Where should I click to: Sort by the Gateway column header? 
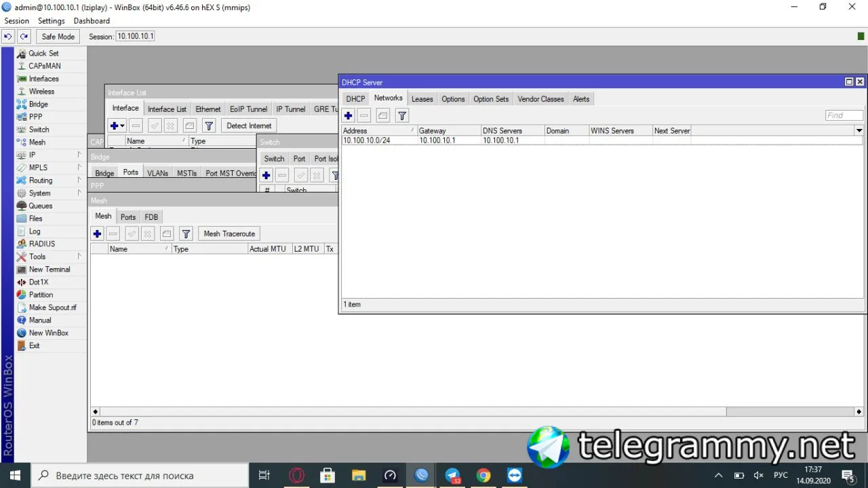pyautogui.click(x=449, y=130)
